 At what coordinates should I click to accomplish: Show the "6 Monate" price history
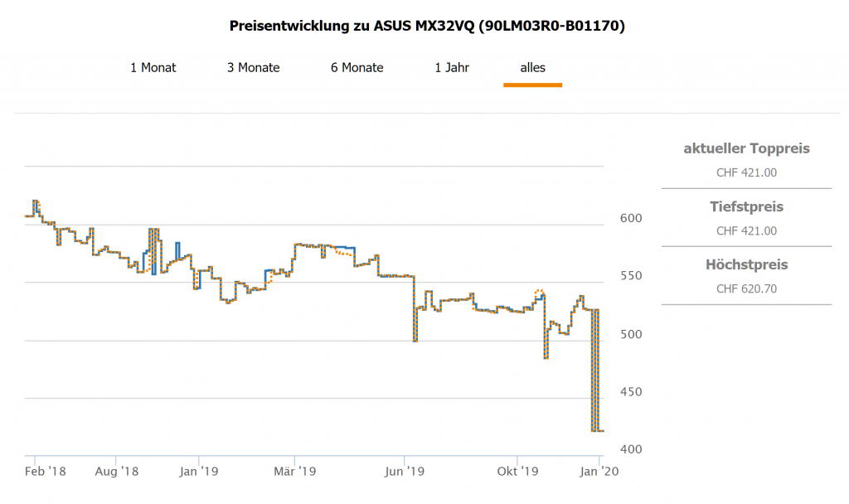357,68
